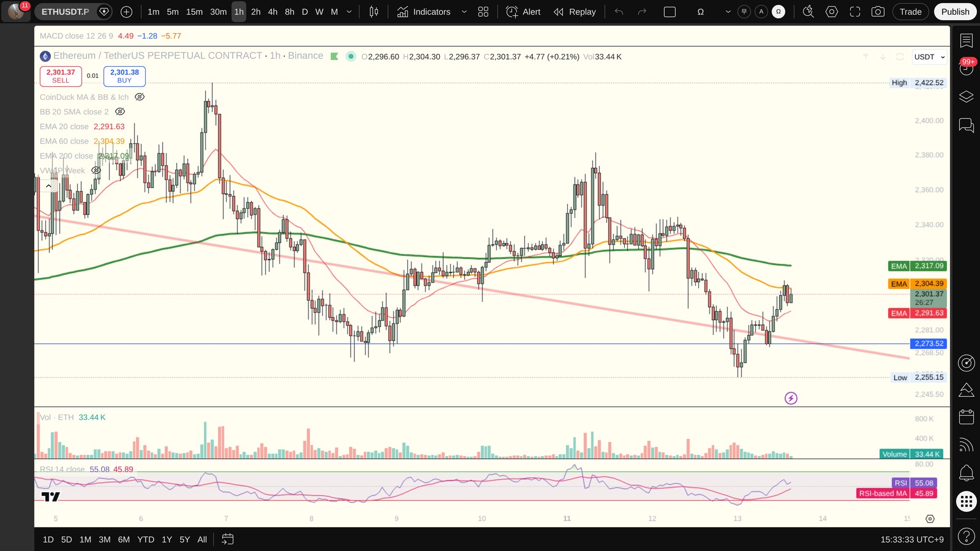This screenshot has height=551, width=980.
Task: Open timezone menu at 15:33:33 UTC+9
Action: 912,539
